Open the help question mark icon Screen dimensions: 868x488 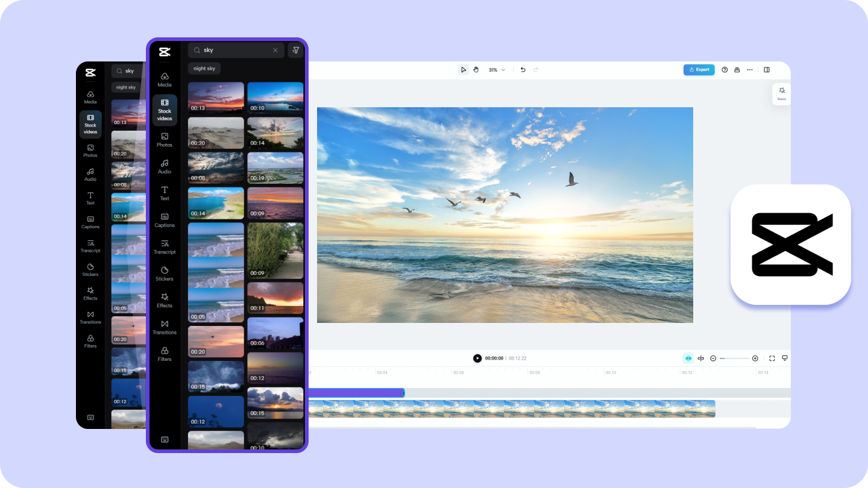coord(725,70)
